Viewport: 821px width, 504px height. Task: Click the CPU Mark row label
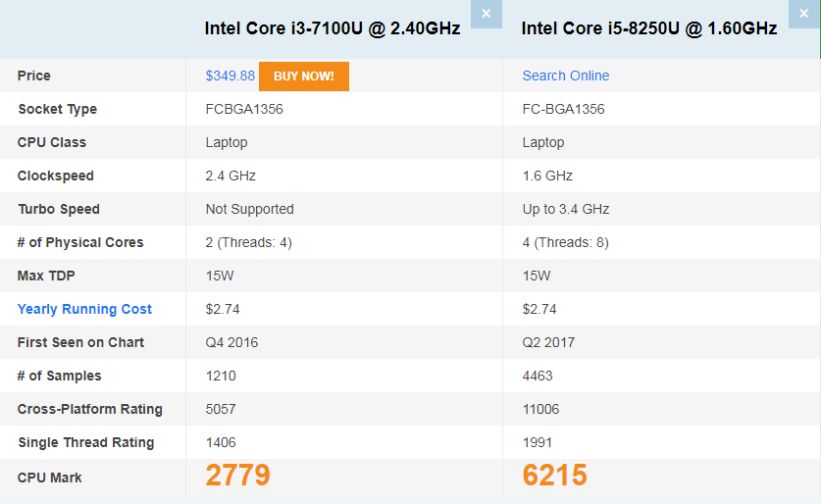(x=50, y=478)
